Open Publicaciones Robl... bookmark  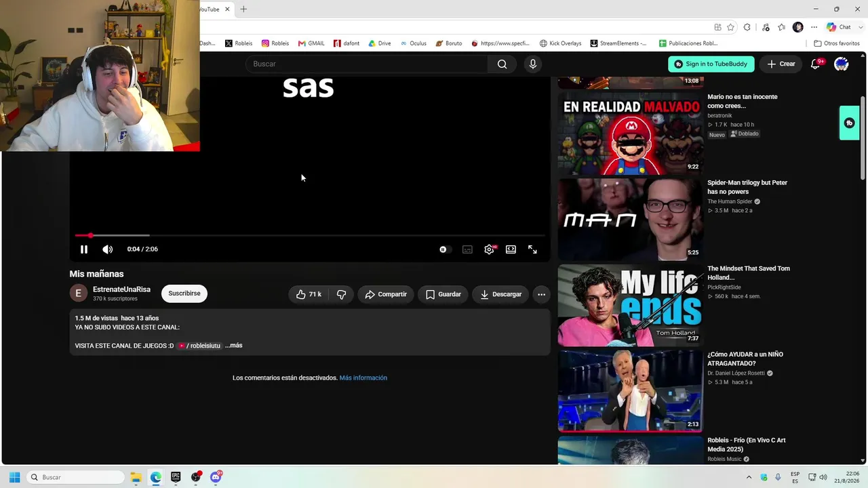pos(688,43)
